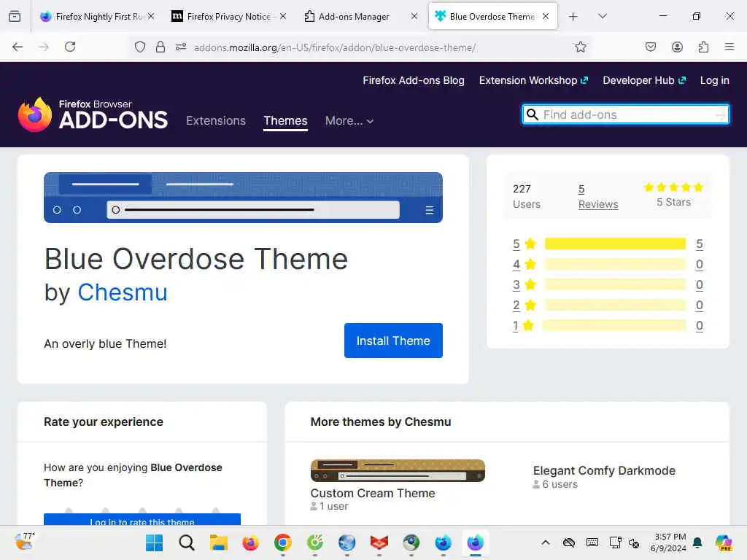Screen dimensions: 747x560
Task: Open Developer Hub link
Action: pos(643,80)
